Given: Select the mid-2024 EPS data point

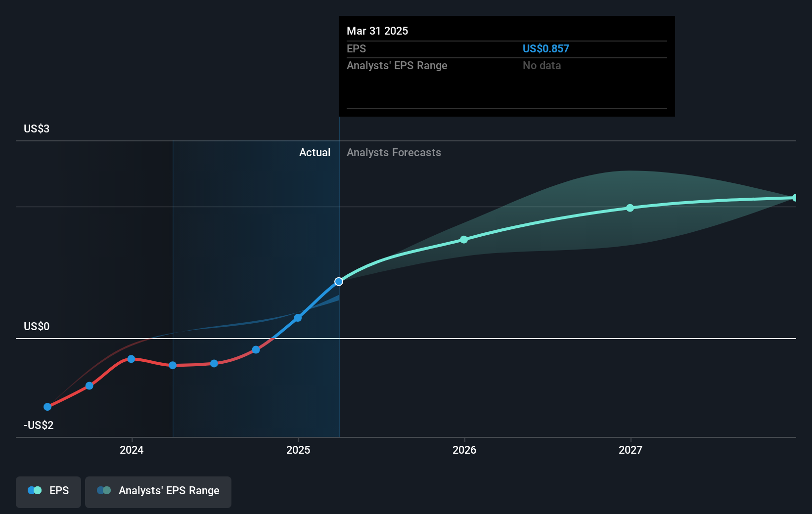Looking at the screenshot, I should (x=214, y=363).
